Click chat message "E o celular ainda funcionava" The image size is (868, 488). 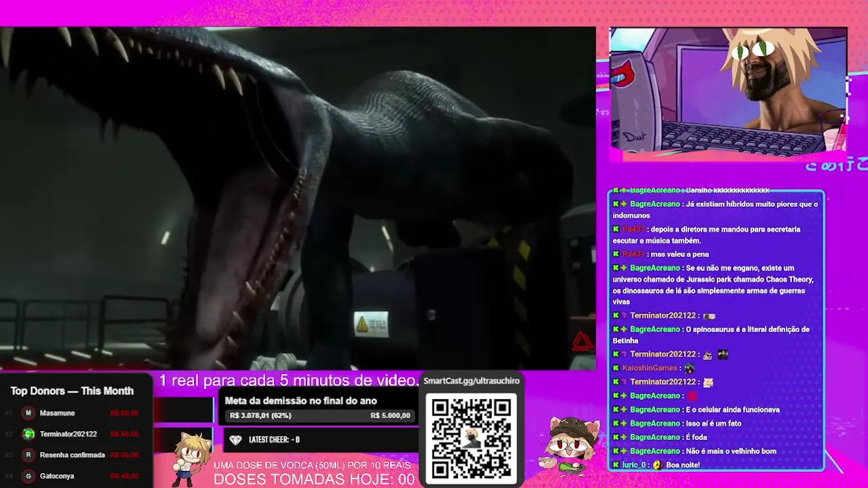click(x=732, y=409)
